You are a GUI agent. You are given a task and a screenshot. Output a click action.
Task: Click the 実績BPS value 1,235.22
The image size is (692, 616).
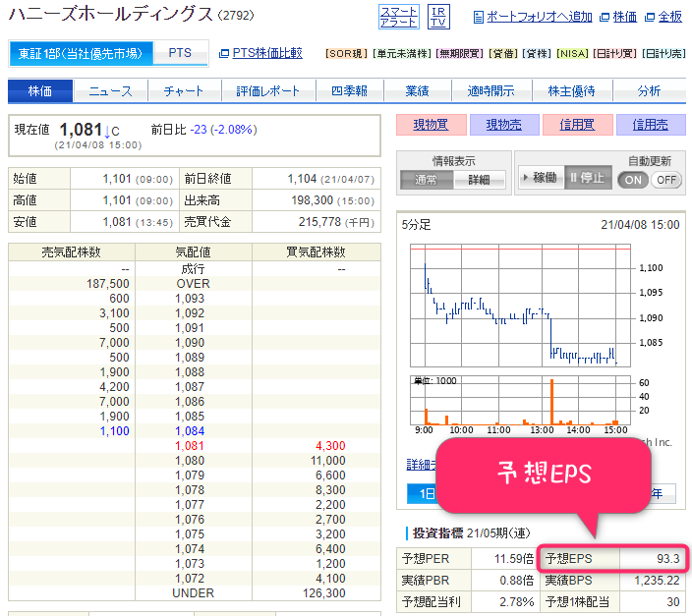(658, 581)
